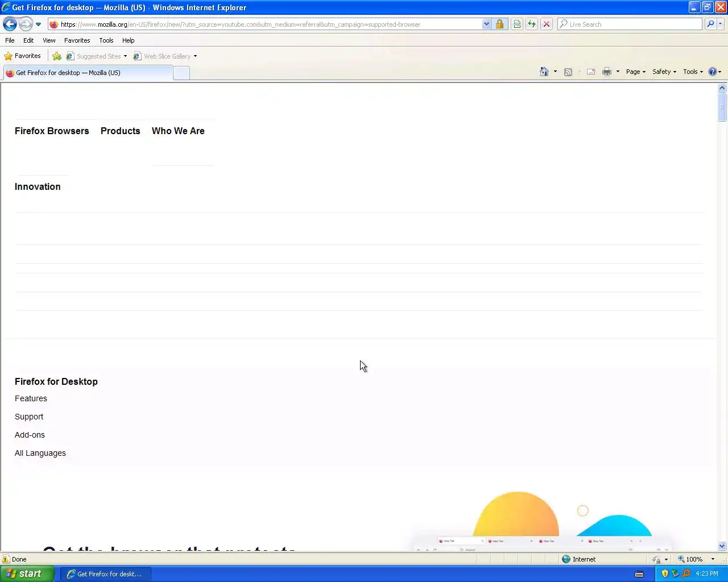Click the Home icon in command bar
This screenshot has width=728, height=582.
click(x=544, y=72)
